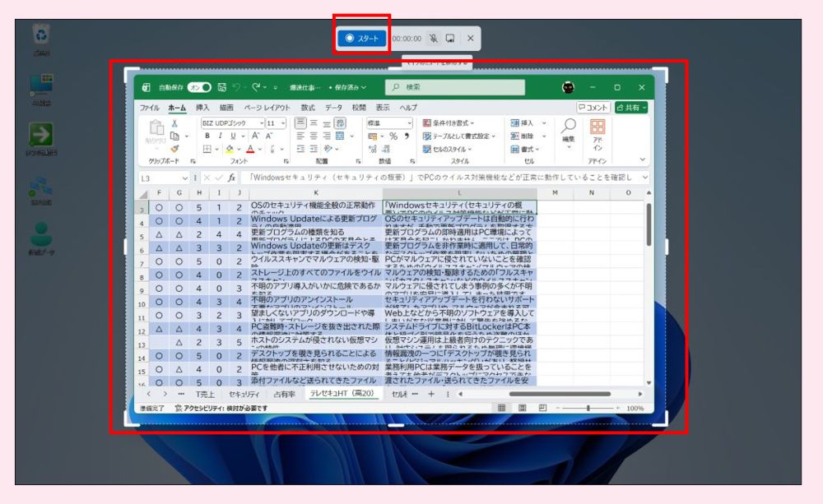Toggle the microphone mute icon in recorder

tap(433, 38)
